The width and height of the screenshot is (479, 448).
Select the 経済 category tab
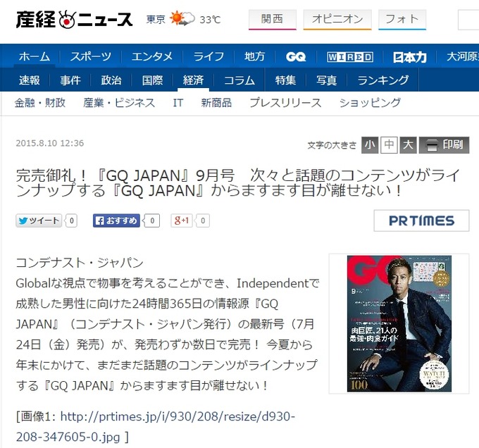(x=193, y=80)
